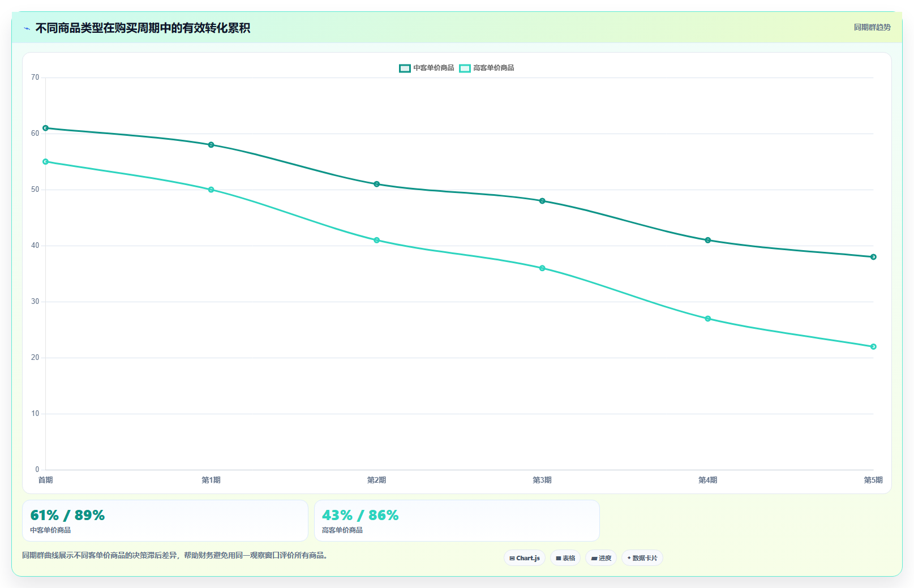914x588 pixels.
Task: Toggle the 中客单价商品 legend swatch
Action: click(405, 68)
